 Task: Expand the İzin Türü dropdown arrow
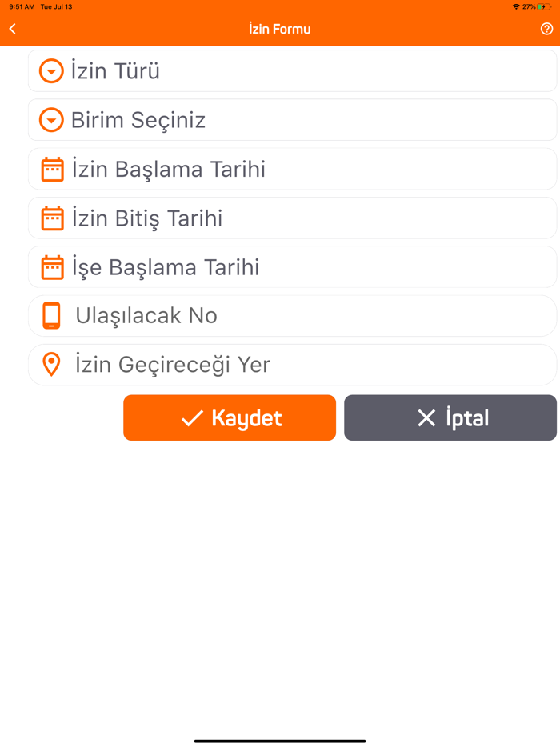51,71
